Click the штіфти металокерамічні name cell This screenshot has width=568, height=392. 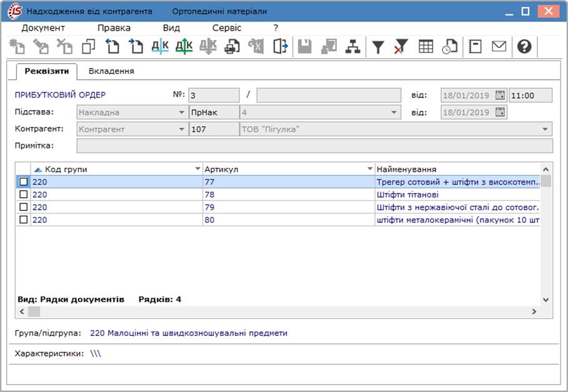coord(457,220)
